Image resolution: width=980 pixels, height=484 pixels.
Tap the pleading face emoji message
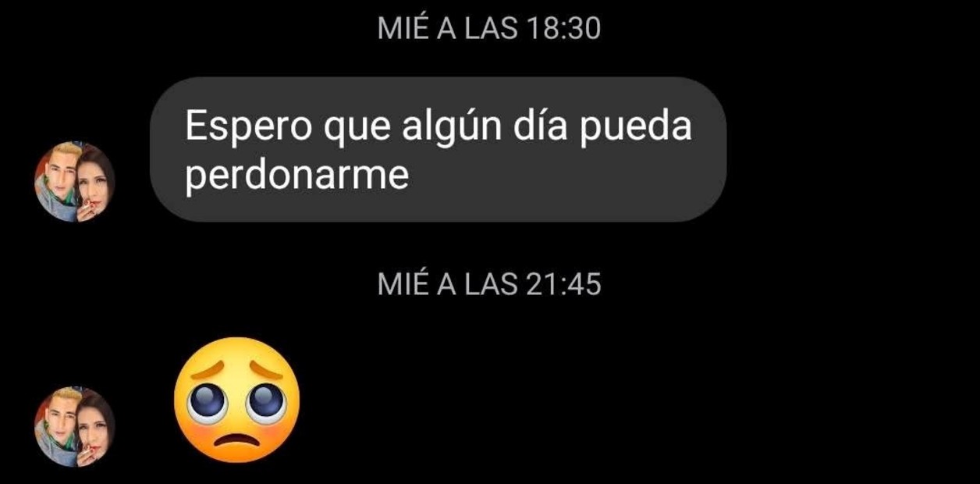(236, 400)
